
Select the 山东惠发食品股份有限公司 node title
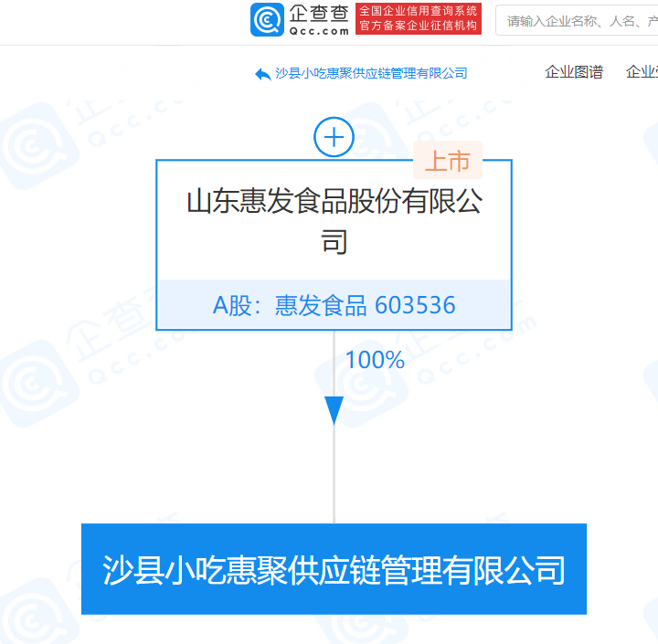334,221
